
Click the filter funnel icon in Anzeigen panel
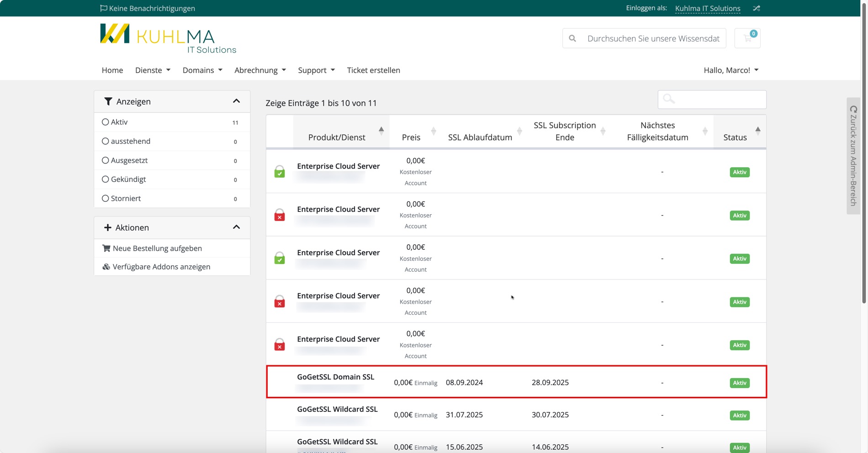click(x=108, y=101)
